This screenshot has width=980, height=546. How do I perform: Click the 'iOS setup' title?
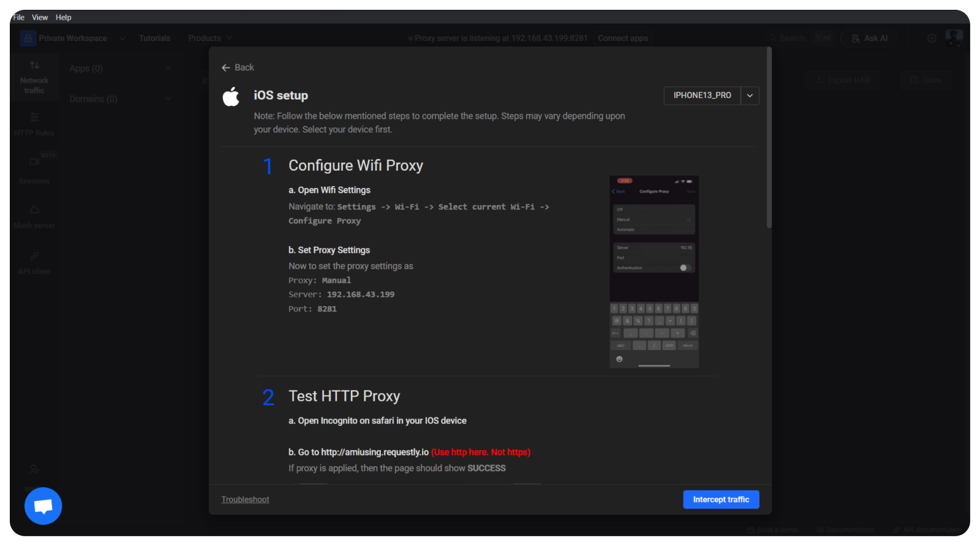[x=281, y=95]
